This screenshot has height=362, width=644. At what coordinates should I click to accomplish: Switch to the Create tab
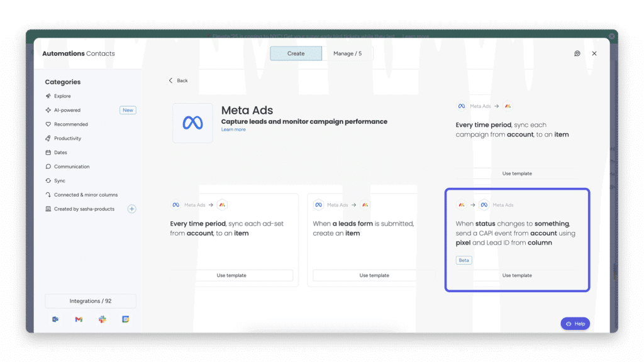[x=296, y=53]
